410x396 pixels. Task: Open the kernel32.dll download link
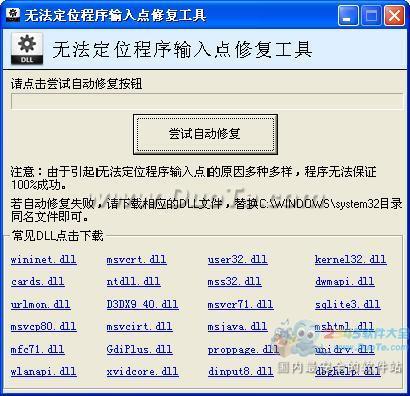tap(351, 259)
